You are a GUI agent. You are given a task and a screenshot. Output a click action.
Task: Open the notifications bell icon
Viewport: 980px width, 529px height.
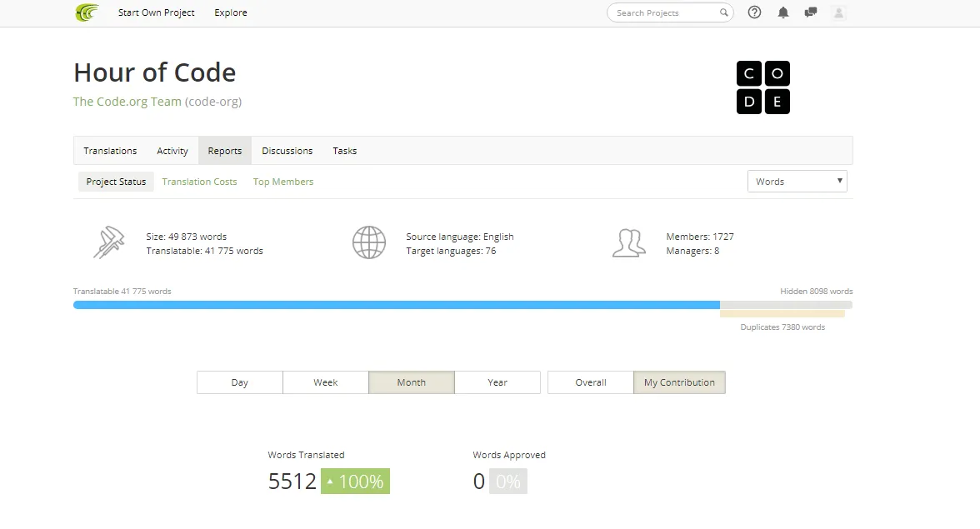pyautogui.click(x=783, y=12)
